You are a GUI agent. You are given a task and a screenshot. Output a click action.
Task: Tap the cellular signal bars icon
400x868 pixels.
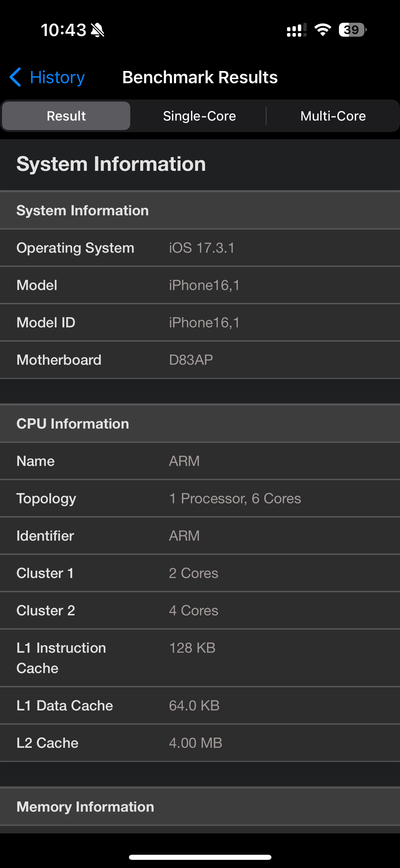coord(296,30)
